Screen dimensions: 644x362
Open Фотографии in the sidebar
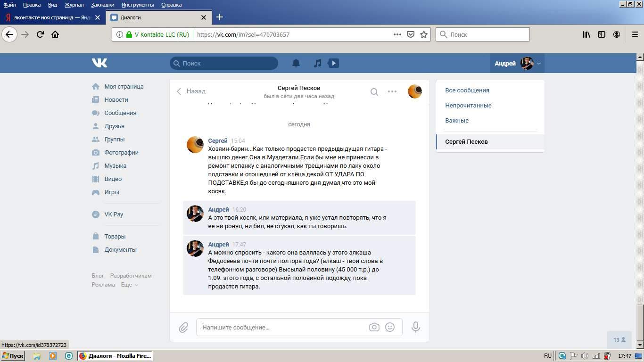122,153
